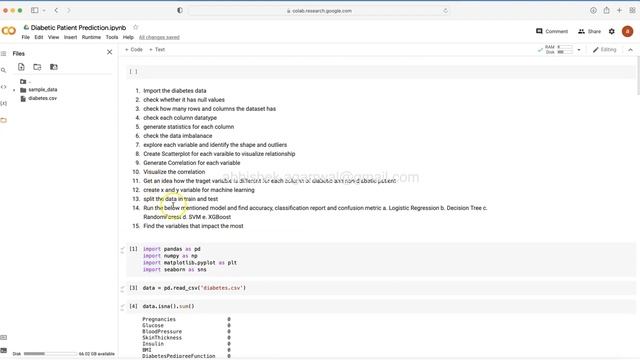Add a new cell with + Code
This screenshot has width=640, height=360.
point(133,49)
